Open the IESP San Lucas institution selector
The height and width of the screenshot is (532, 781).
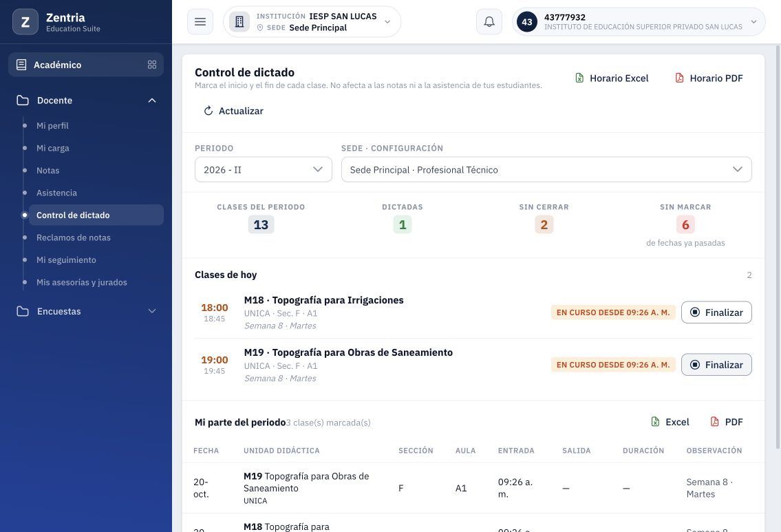(x=312, y=22)
